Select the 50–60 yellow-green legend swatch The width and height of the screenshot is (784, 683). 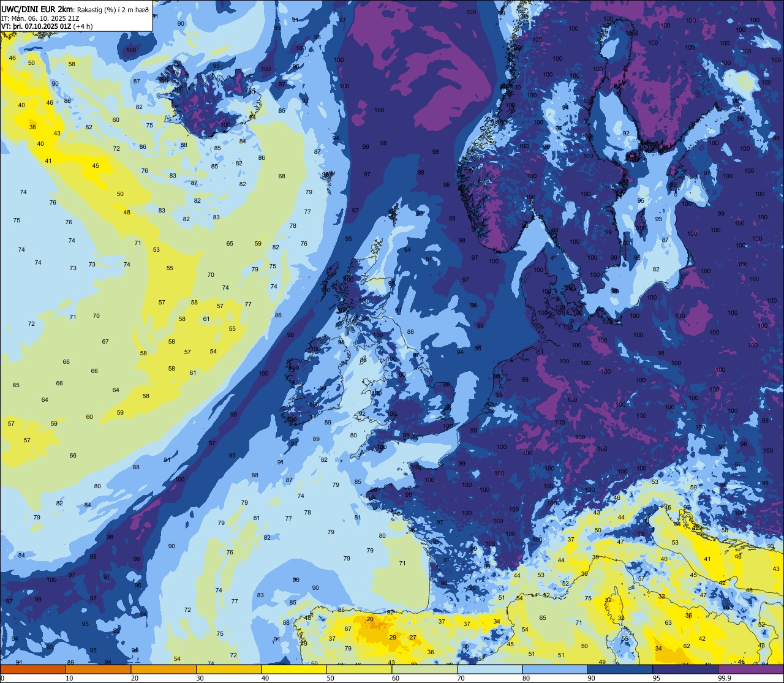[x=359, y=669]
